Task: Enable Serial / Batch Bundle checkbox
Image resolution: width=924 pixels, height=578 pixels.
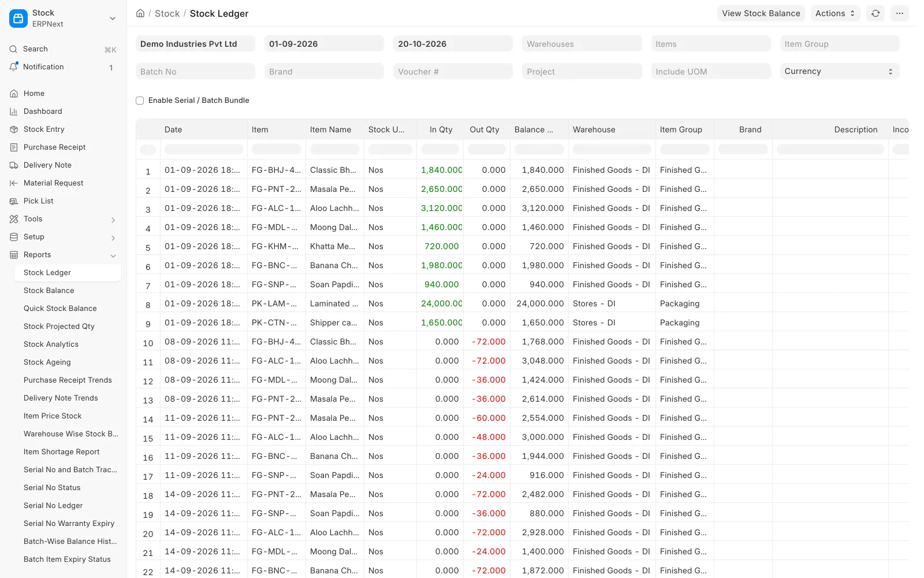Action: pos(140,101)
